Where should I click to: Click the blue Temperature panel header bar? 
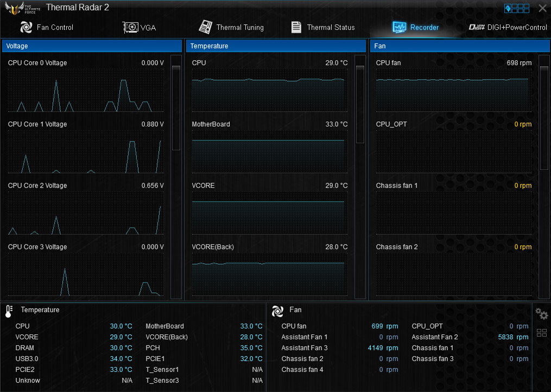click(276, 46)
